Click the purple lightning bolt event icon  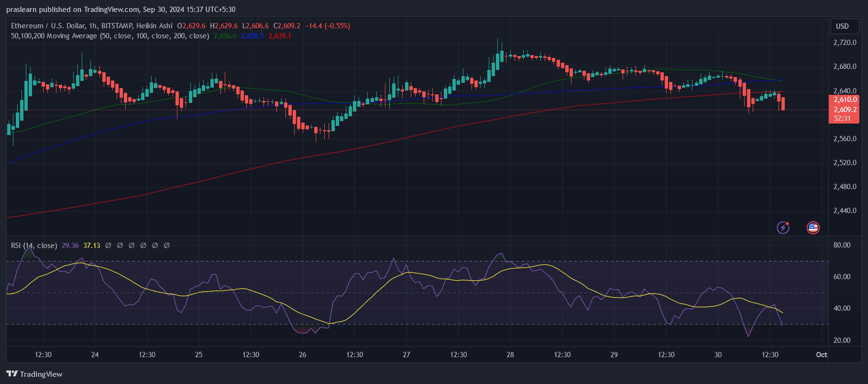click(782, 227)
